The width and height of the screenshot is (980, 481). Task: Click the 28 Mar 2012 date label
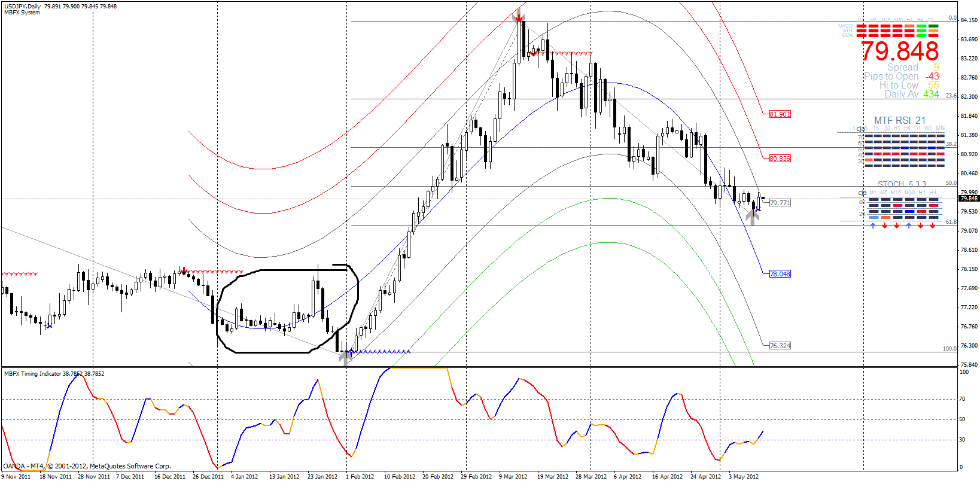(591, 477)
